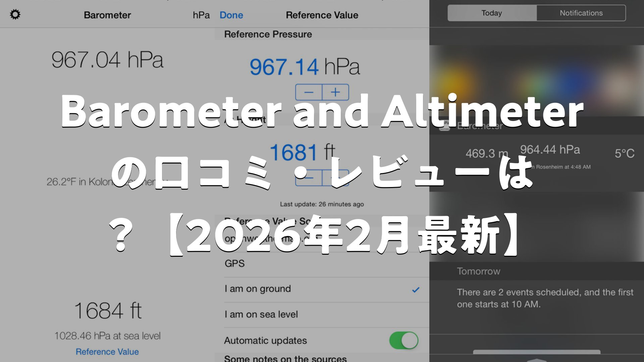Click the blue checkmark beside ground option
This screenshot has width=644, height=362.
point(416,290)
